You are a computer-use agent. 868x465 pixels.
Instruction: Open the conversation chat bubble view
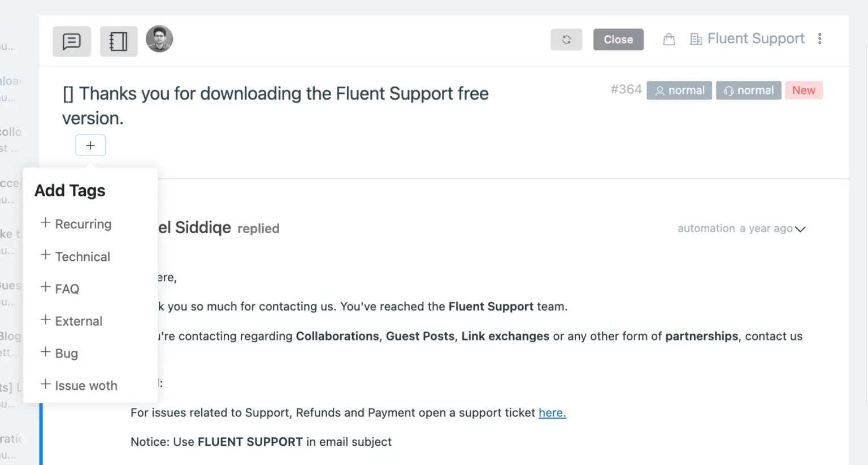pyautogui.click(x=72, y=41)
